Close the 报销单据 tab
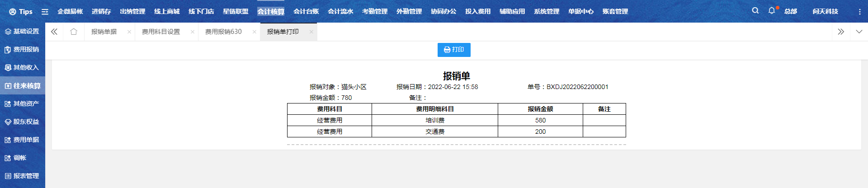The height and width of the screenshot is (188, 868). pyautogui.click(x=129, y=32)
